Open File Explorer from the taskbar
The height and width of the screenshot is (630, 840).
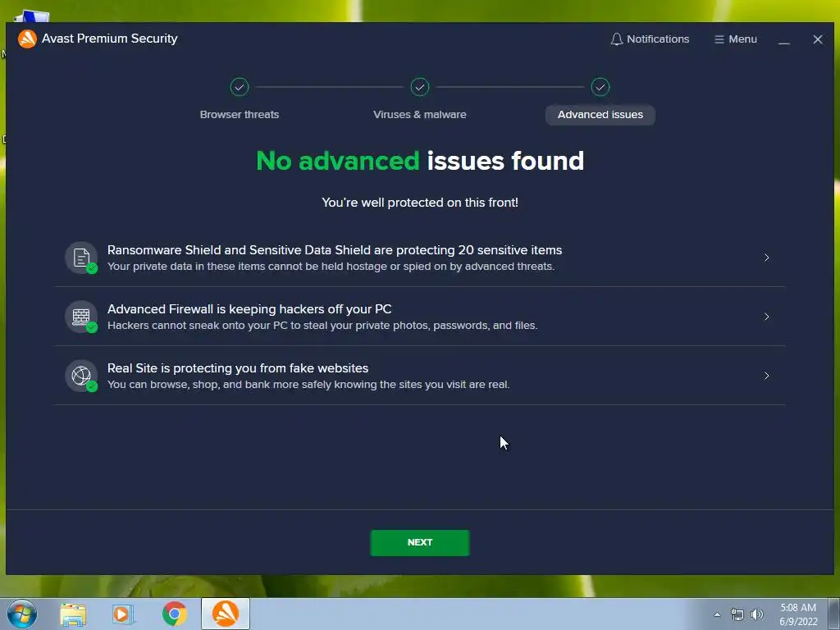point(73,614)
